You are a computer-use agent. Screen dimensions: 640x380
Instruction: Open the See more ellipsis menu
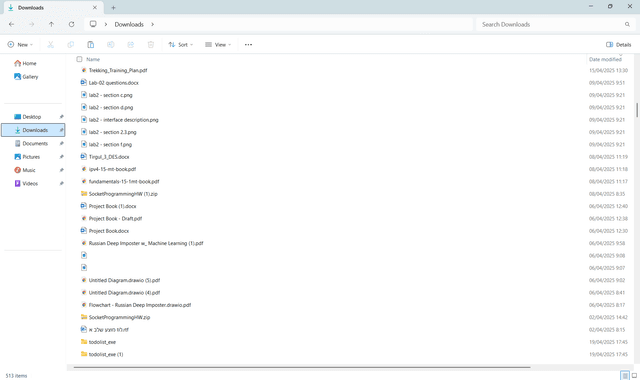tap(248, 44)
